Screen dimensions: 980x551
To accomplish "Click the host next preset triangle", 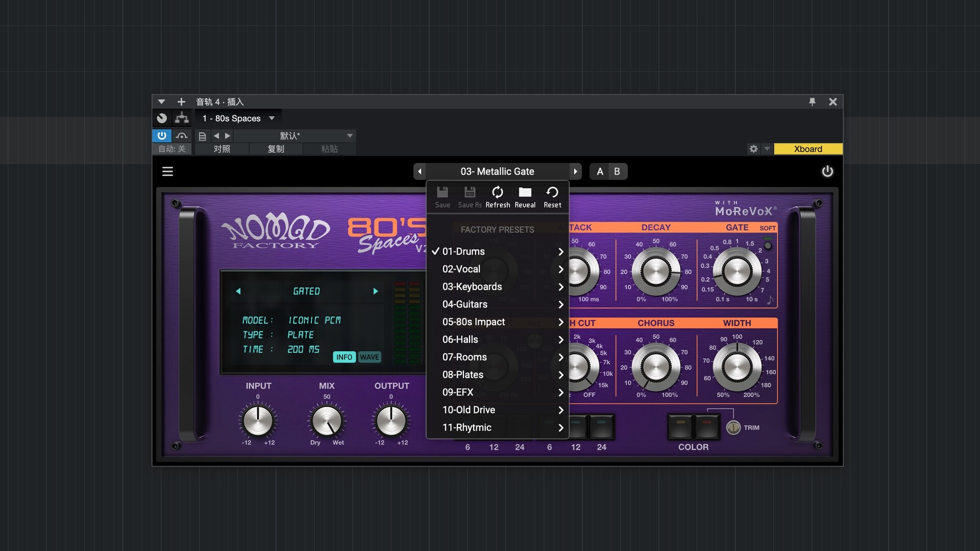I will click(x=228, y=136).
